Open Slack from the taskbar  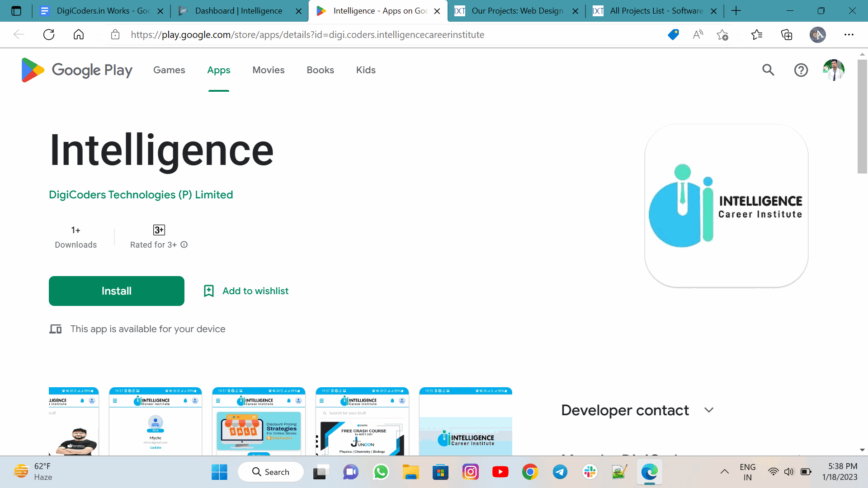click(590, 472)
